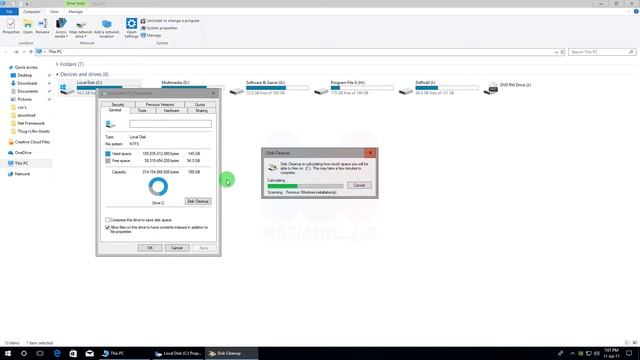
Task: Click the Open icon in the ribbon
Action: coord(28,27)
